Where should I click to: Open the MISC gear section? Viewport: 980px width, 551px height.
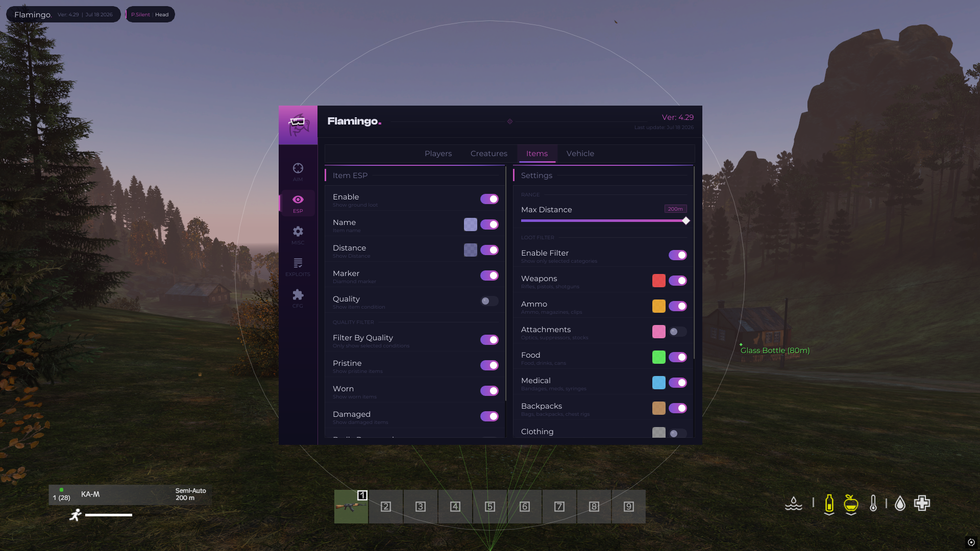298,235
